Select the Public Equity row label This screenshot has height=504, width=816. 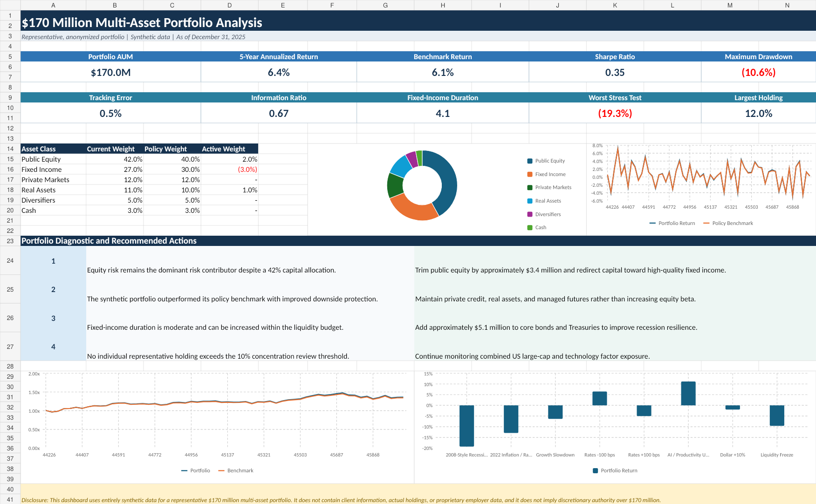pyautogui.click(x=53, y=159)
